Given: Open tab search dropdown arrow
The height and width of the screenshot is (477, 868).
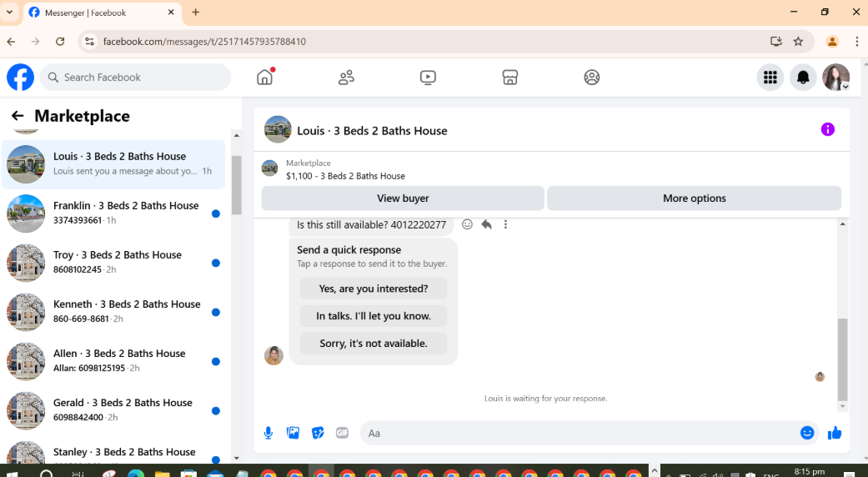Looking at the screenshot, I should [9, 13].
